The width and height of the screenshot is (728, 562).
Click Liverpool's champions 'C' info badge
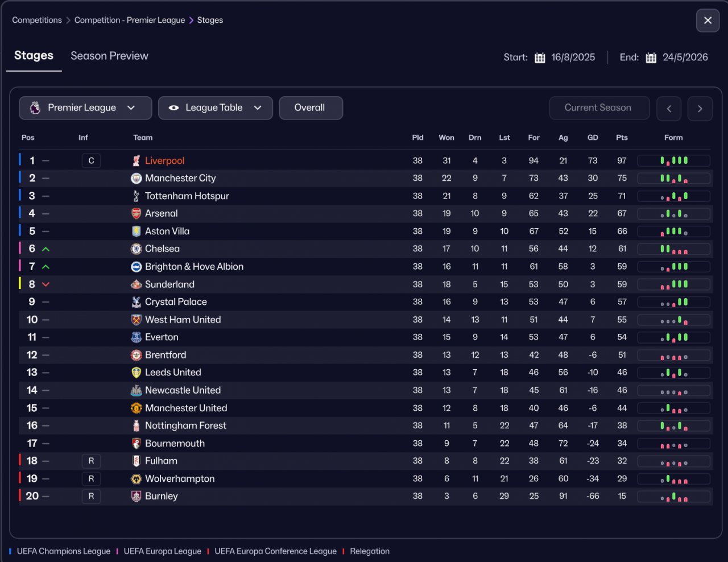[x=91, y=161]
